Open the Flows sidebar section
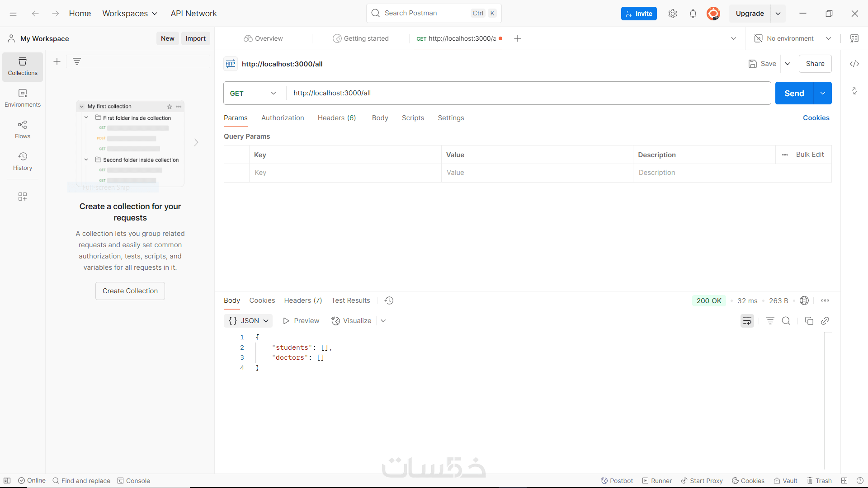This screenshot has width=868, height=488. click(23, 130)
